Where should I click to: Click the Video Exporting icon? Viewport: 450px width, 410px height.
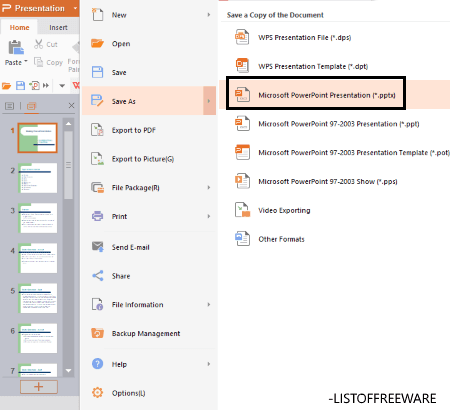242,210
